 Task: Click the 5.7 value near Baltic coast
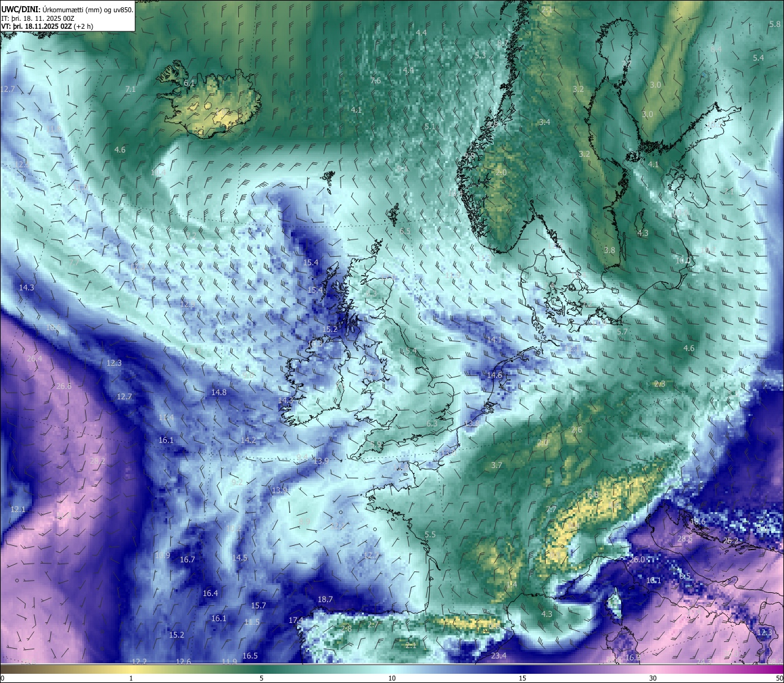pos(622,331)
